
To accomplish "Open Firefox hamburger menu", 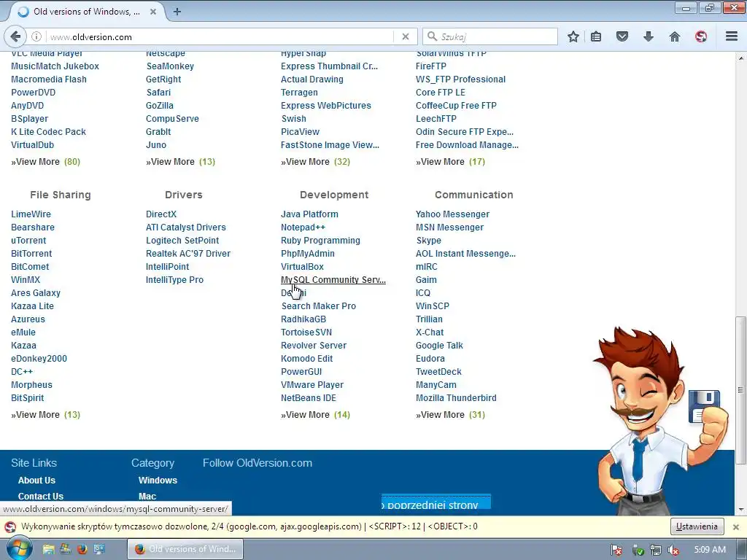I will point(732,36).
